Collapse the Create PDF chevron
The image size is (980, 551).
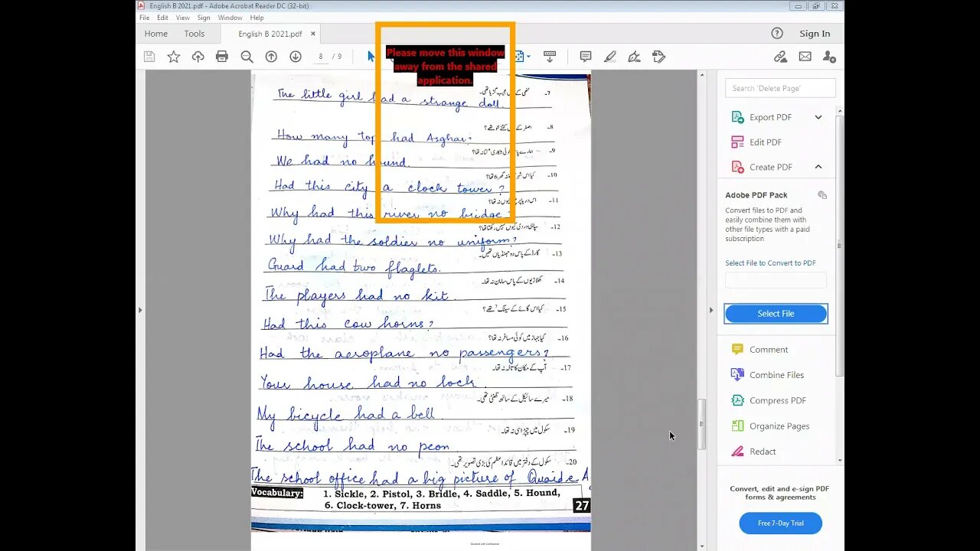point(818,167)
